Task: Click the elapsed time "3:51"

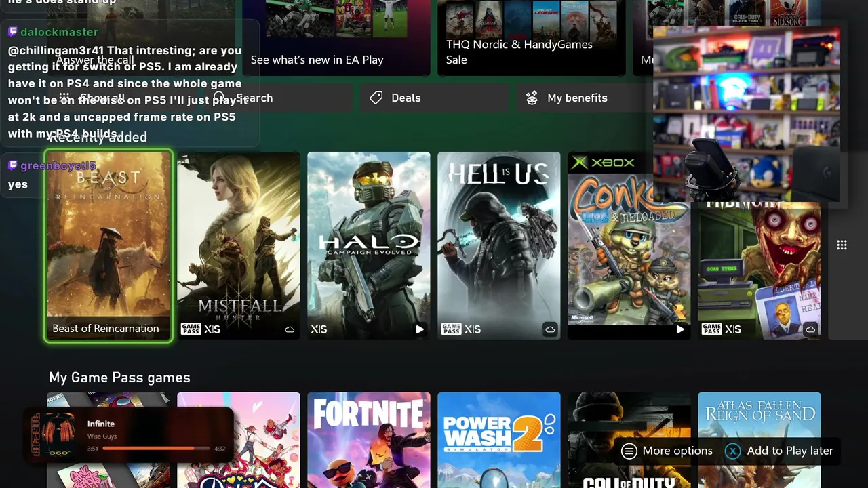Action: 93,449
